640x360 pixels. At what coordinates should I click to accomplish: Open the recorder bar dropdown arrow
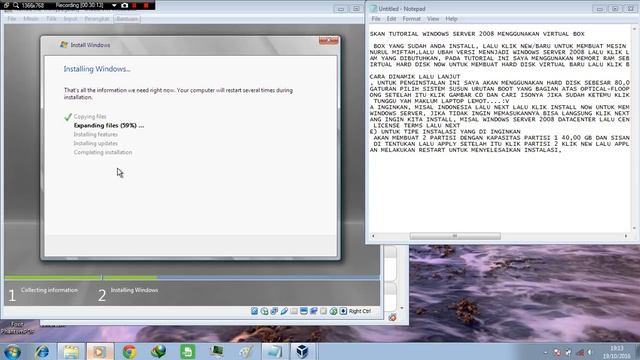coord(114,5)
